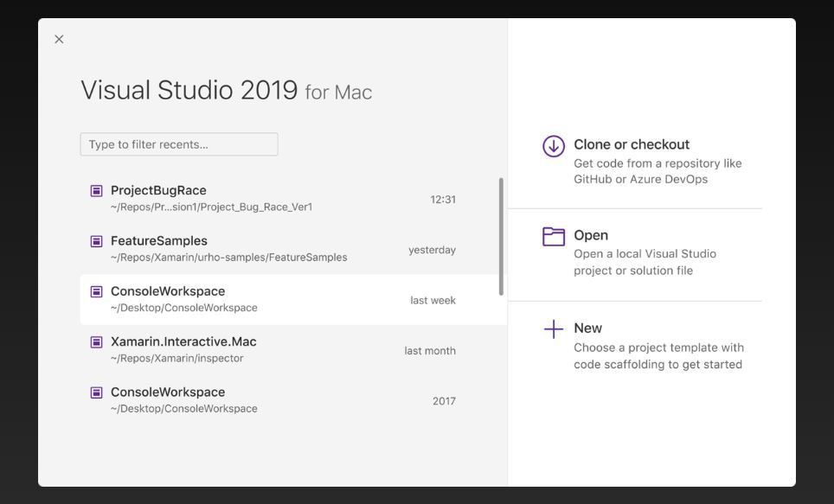Click the Open folder icon

click(554, 236)
